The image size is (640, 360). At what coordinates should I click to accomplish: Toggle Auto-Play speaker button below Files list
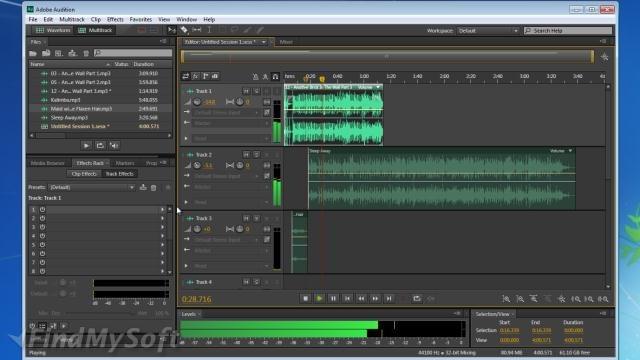(x=114, y=145)
